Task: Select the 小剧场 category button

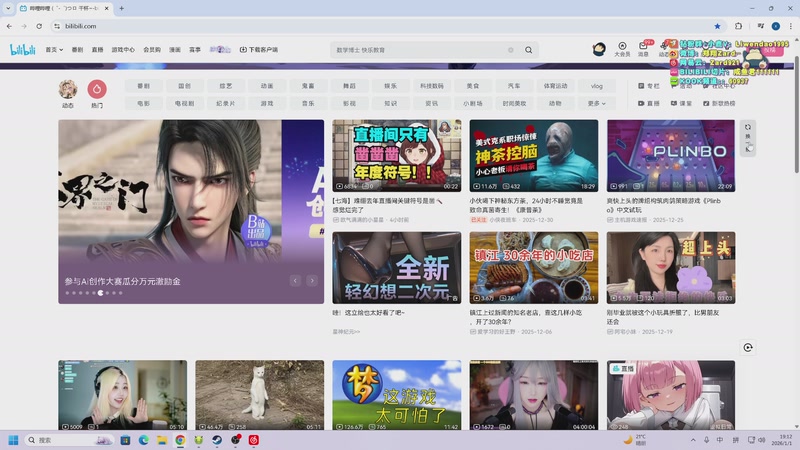Action: 473,103
